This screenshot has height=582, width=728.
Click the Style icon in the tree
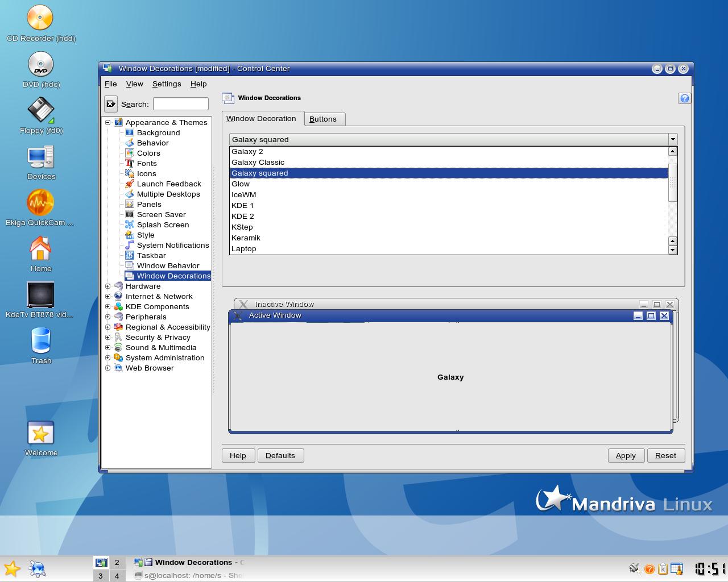(130, 235)
